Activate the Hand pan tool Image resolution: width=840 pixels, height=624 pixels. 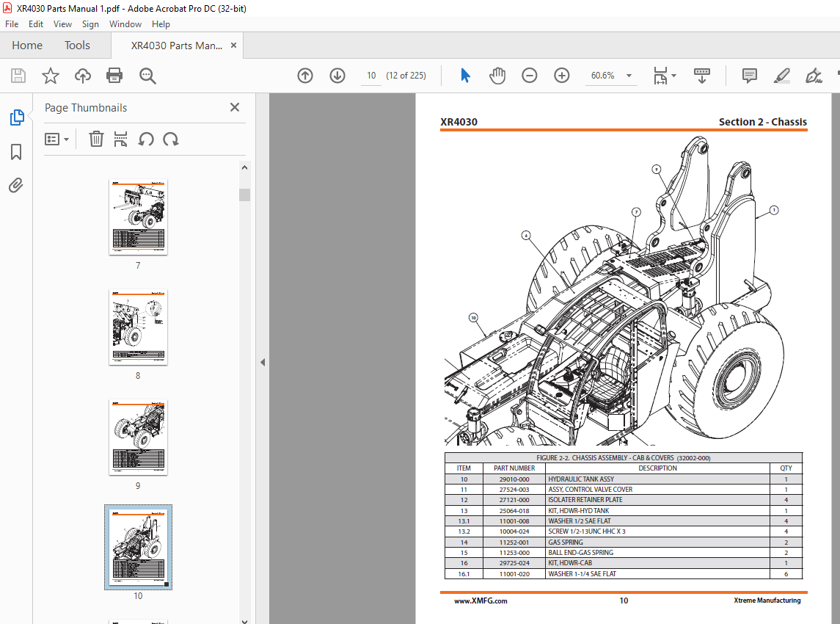(x=497, y=76)
